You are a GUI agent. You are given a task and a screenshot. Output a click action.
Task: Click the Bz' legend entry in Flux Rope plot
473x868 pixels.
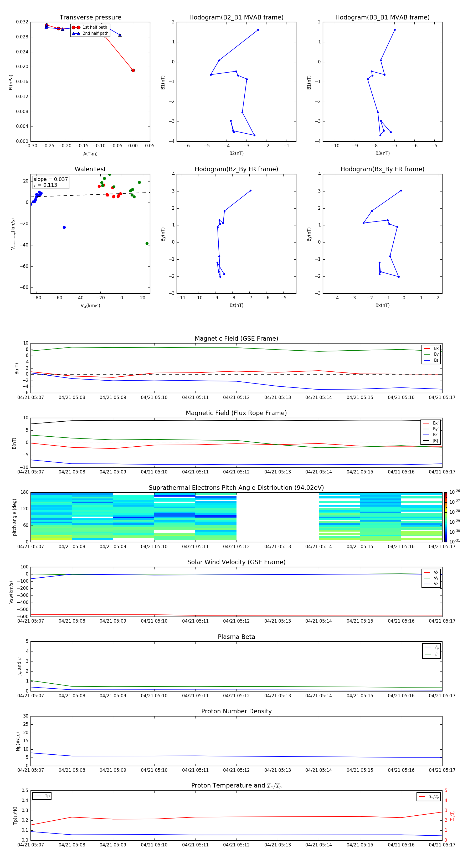click(x=431, y=435)
